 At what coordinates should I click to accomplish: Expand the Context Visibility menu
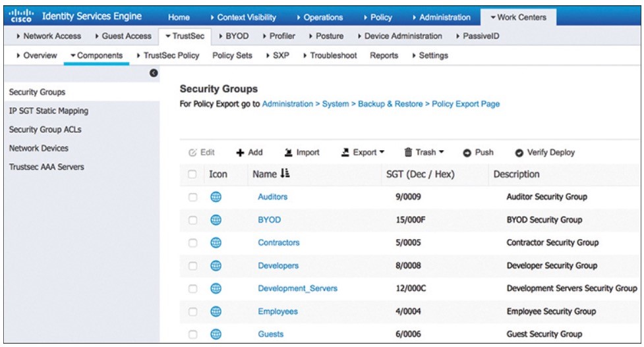(x=243, y=17)
